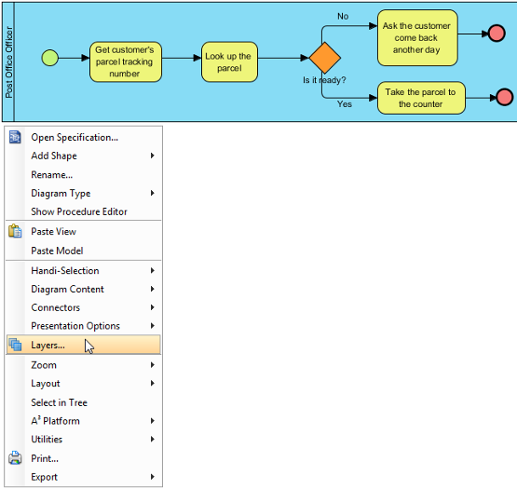Viewport: 517px width, 489px height.
Task: Expand the Handi-Selection submenu arrow
Action: pyautogui.click(x=152, y=271)
